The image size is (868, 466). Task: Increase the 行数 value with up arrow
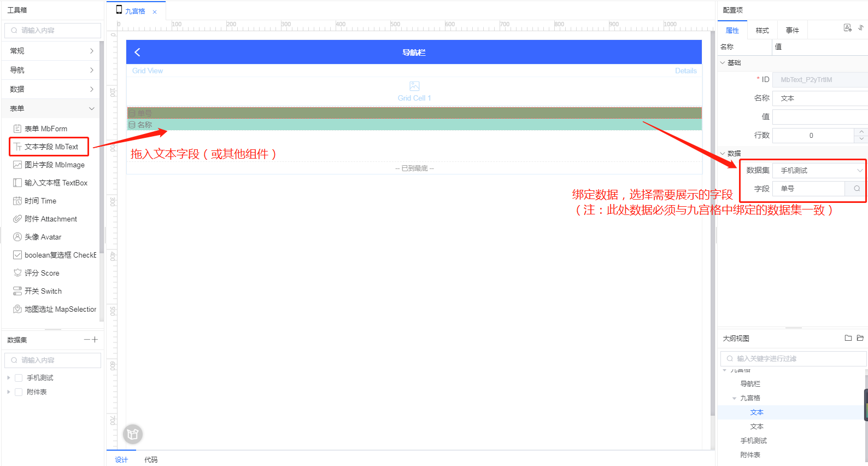[x=861, y=132]
